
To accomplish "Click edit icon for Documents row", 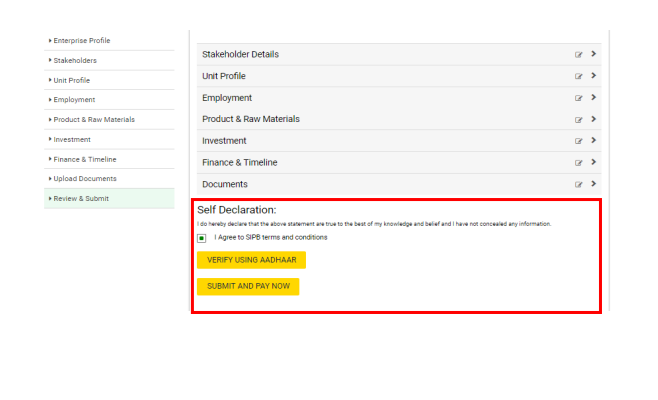I will (578, 185).
